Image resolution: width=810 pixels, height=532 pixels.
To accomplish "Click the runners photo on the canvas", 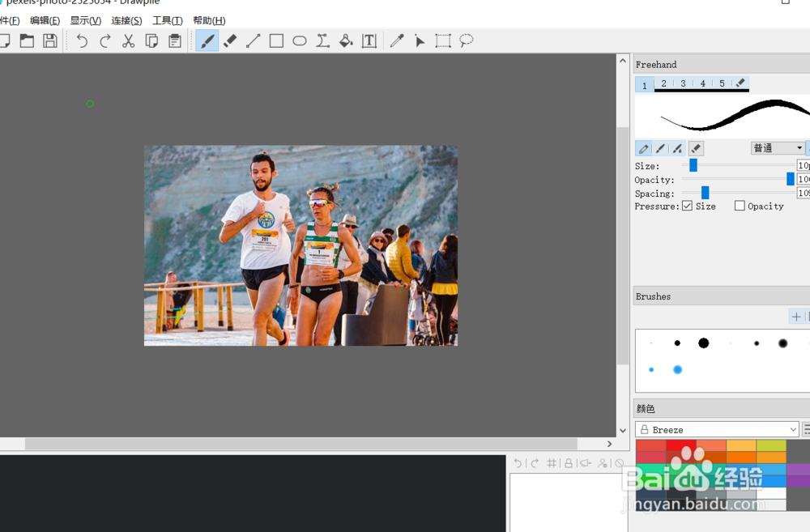I will pos(301,245).
